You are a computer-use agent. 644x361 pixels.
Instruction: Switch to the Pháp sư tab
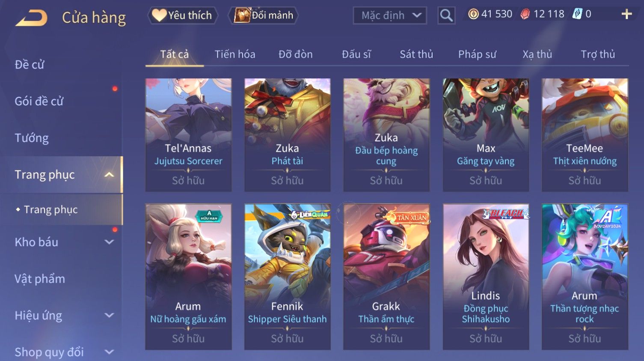pos(477,54)
